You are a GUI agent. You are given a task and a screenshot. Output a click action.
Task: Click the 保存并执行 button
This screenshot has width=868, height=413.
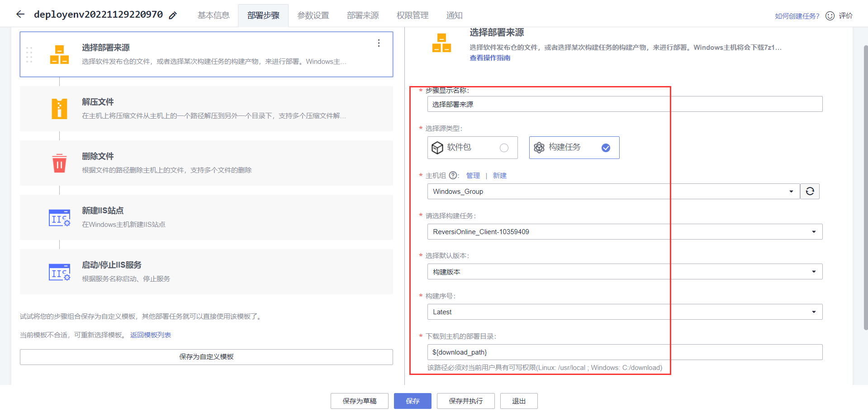[x=465, y=401]
